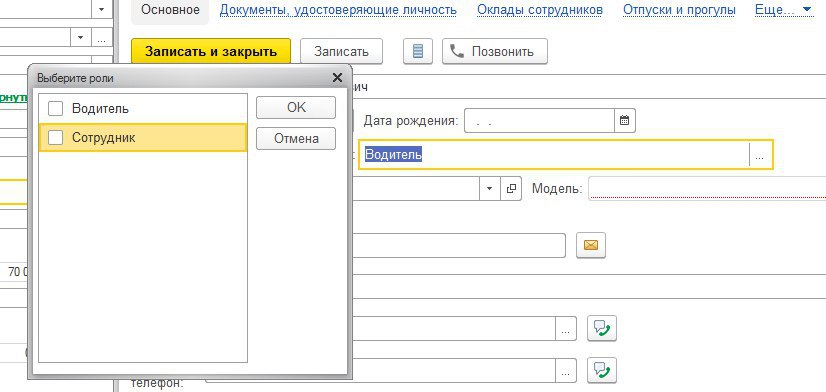The height and width of the screenshot is (392, 826).
Task: Click the Записать button
Action: 341,52
